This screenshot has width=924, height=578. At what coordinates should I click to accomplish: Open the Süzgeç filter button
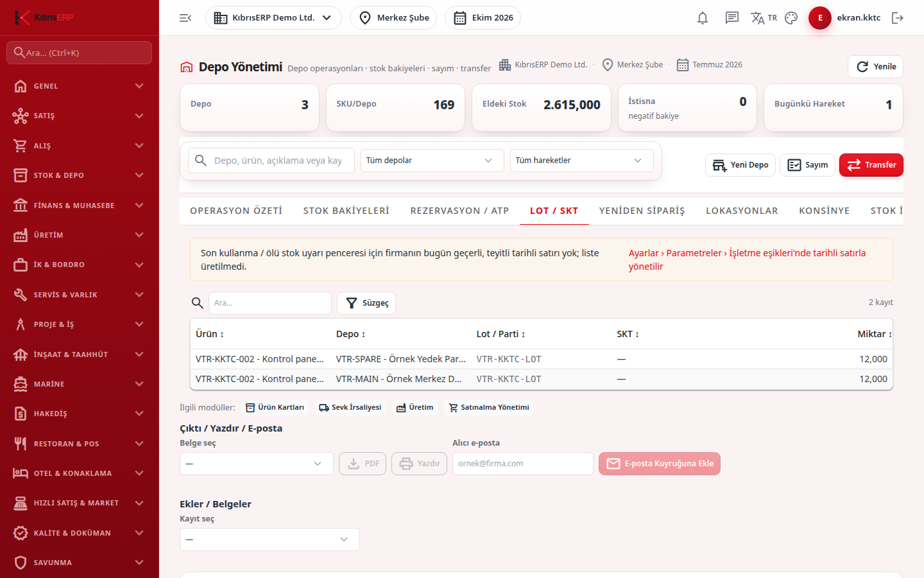pyautogui.click(x=366, y=303)
